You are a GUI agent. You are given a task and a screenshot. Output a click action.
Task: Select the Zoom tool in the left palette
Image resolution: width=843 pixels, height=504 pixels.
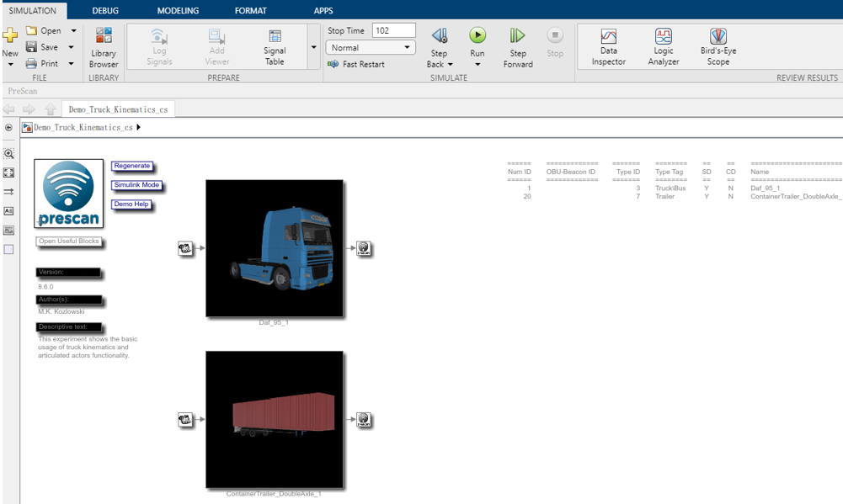[8, 155]
